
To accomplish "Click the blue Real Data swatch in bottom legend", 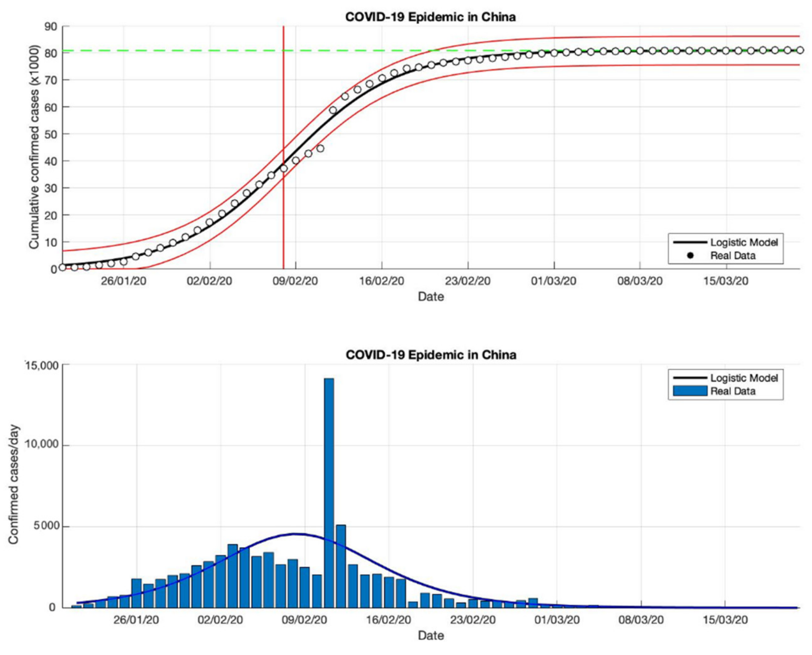I will pos(690,391).
